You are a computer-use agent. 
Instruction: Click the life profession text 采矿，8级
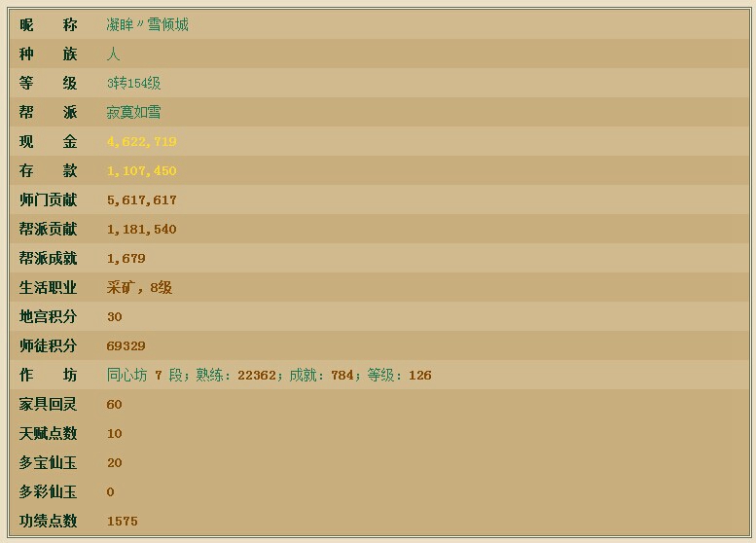point(139,288)
